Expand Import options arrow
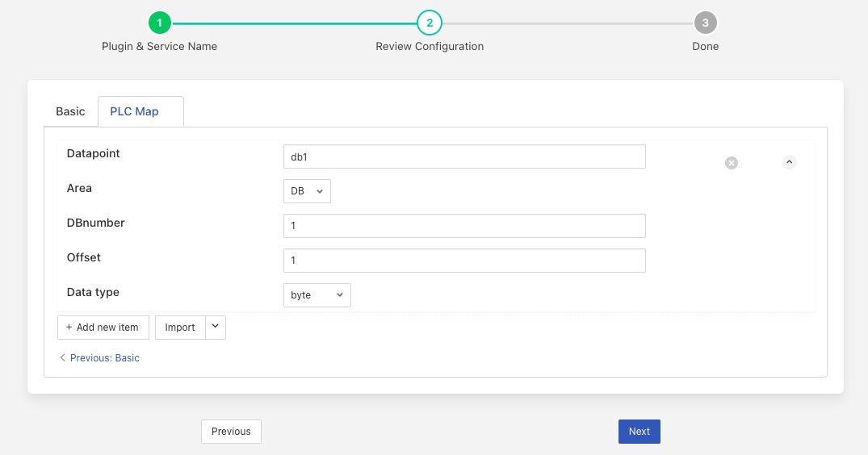The height and width of the screenshot is (455, 868). click(x=216, y=327)
